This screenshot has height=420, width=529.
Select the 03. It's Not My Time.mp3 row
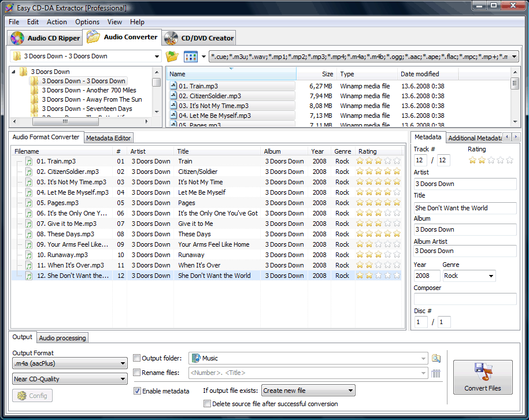(x=206, y=182)
